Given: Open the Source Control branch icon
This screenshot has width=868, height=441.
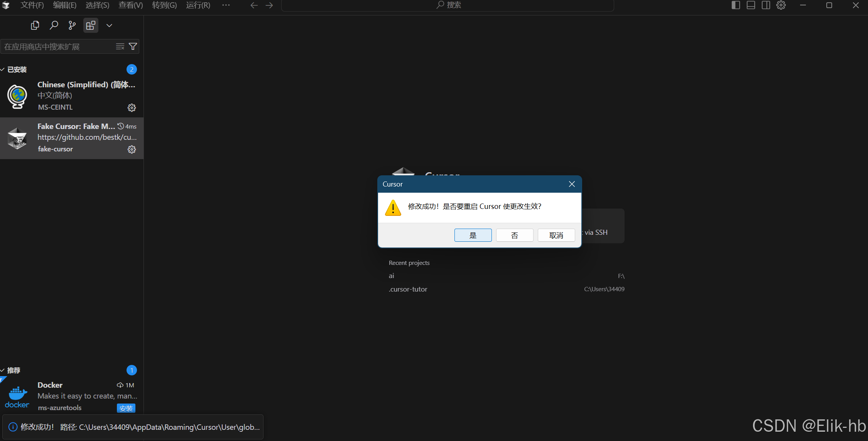Looking at the screenshot, I should point(72,25).
